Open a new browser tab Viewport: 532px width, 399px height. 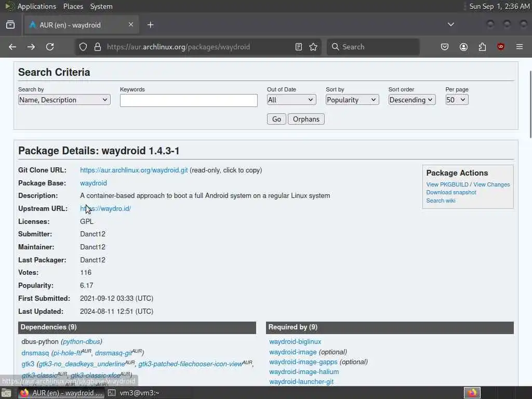(151, 25)
